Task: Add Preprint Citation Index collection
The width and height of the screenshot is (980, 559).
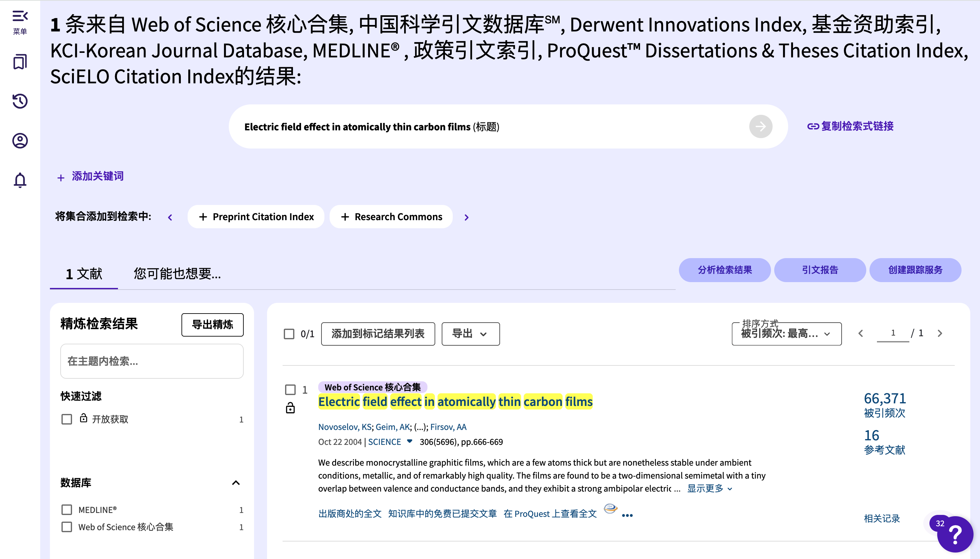Action: click(256, 217)
